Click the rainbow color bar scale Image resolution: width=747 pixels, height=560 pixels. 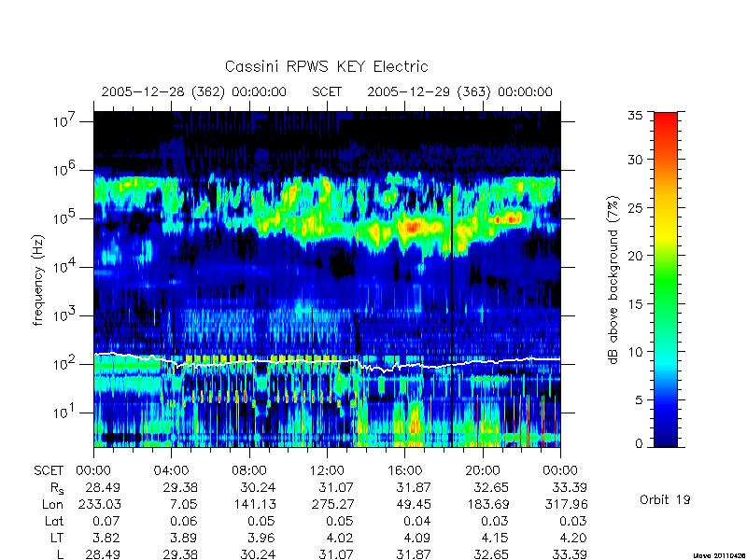tap(666, 279)
